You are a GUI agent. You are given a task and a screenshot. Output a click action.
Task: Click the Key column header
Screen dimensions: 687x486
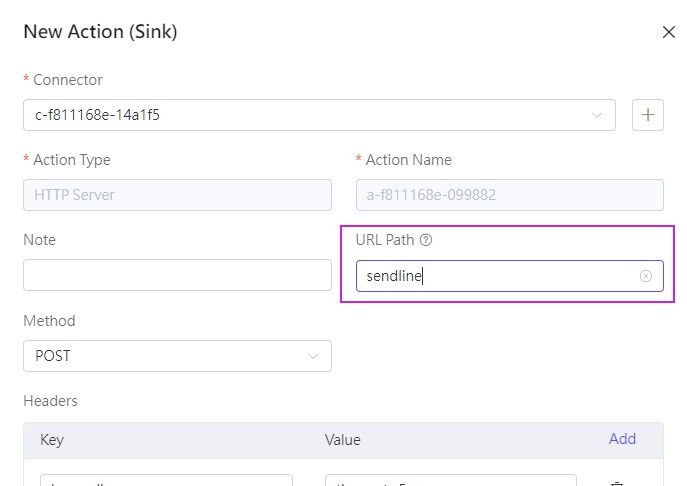pos(52,440)
